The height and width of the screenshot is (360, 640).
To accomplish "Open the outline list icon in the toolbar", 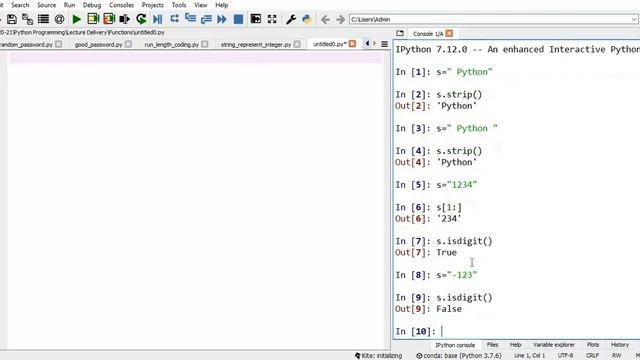I will click(43, 19).
